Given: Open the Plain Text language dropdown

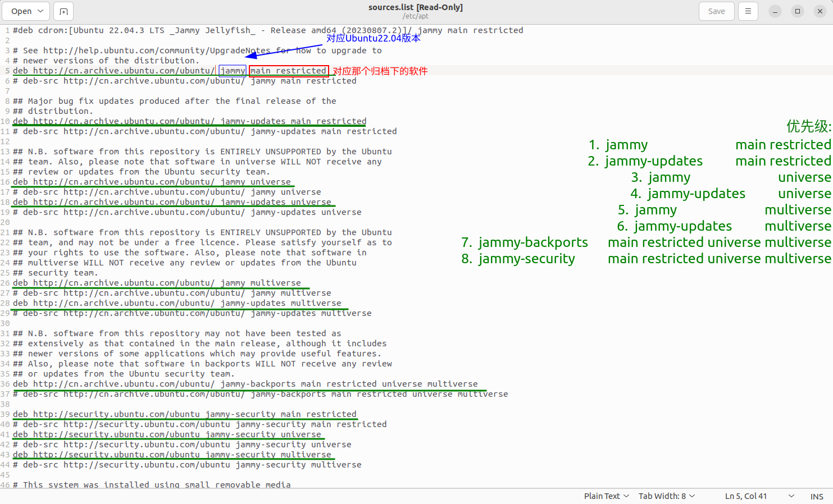Looking at the screenshot, I should [x=606, y=496].
